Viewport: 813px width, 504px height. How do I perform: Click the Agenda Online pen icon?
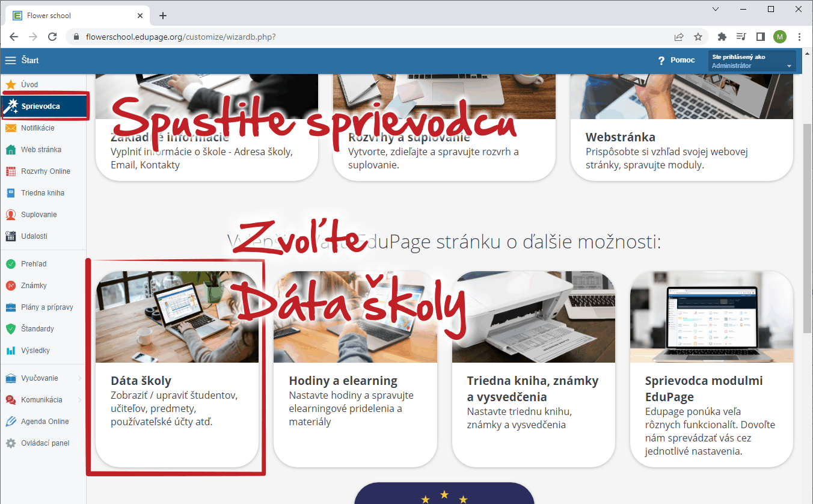tap(11, 422)
